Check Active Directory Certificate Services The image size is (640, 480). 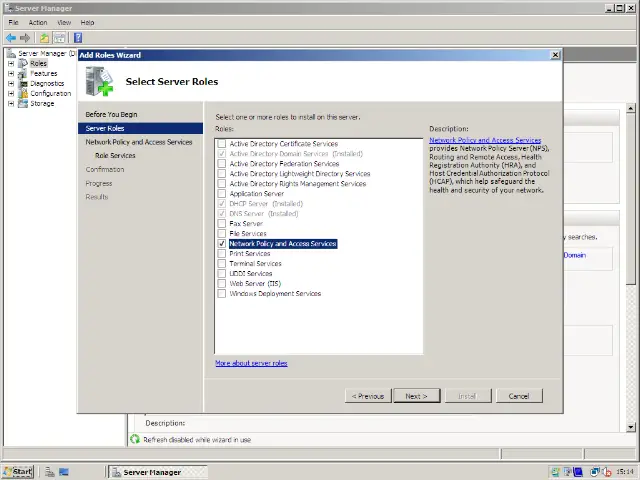pyautogui.click(x=222, y=144)
